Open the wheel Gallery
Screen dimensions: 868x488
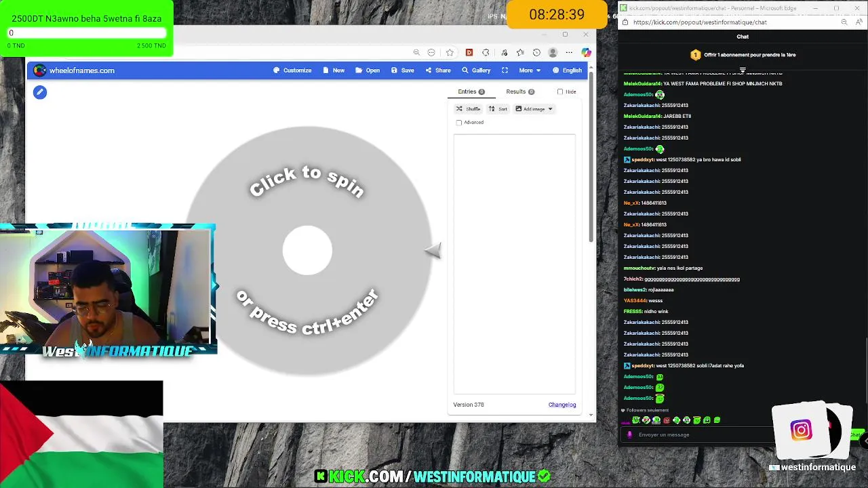476,70
